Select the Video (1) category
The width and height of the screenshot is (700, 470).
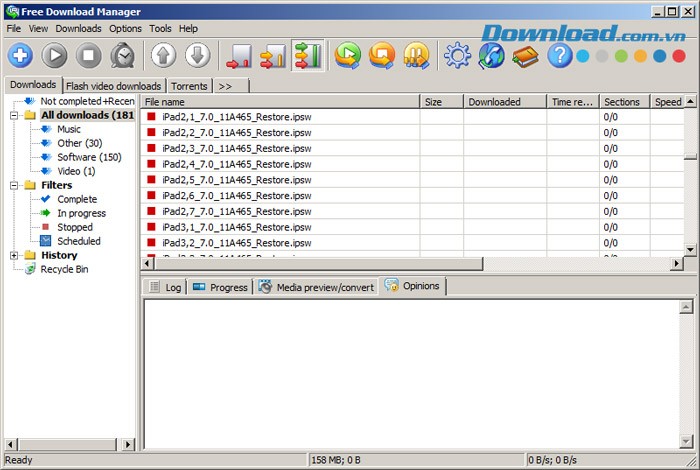[x=76, y=171]
